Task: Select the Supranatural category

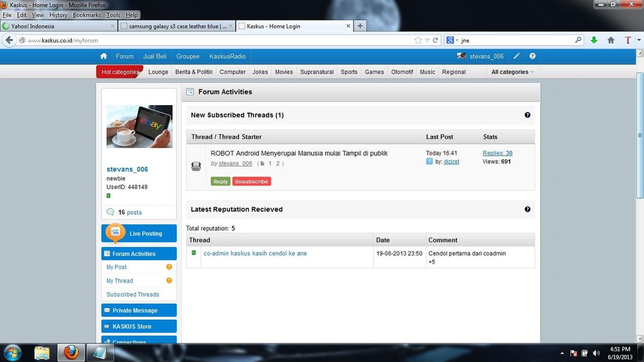Action: click(317, 72)
